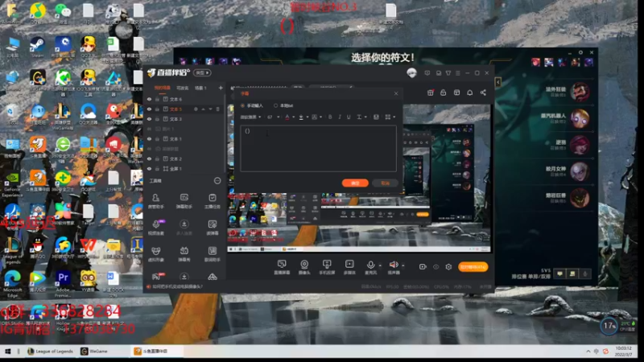Cancel the subtitle dialog

coord(386,183)
